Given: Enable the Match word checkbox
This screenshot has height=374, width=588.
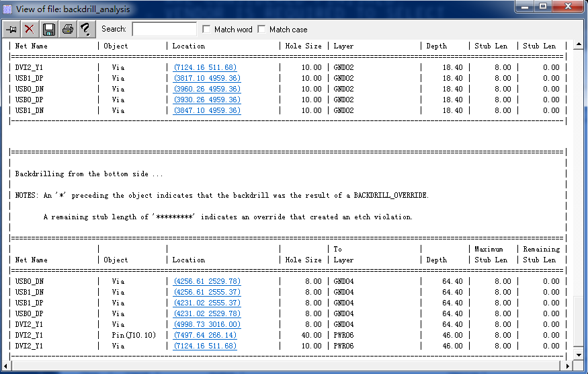Looking at the screenshot, I should point(206,30).
